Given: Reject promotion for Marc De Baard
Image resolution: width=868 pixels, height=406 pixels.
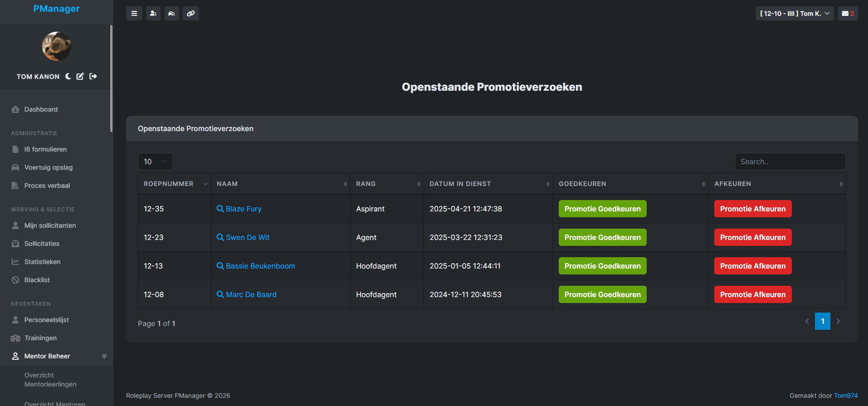Looking at the screenshot, I should (753, 294).
